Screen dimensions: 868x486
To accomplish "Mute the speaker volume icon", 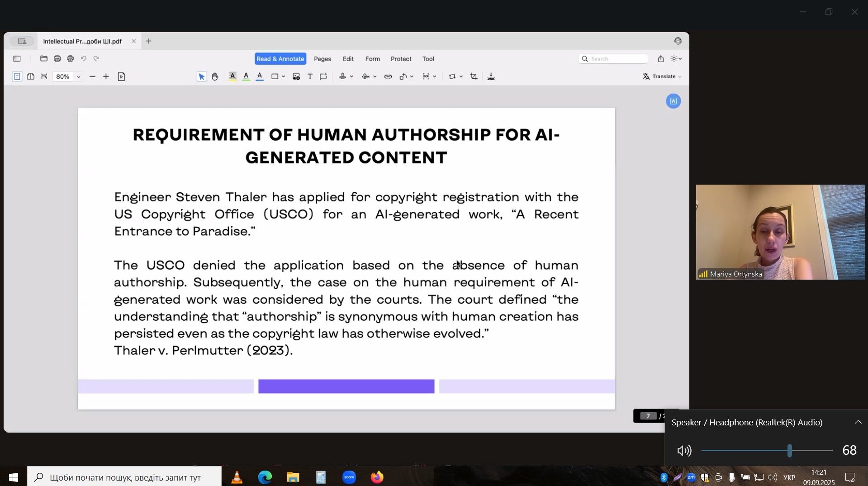I will (x=684, y=450).
